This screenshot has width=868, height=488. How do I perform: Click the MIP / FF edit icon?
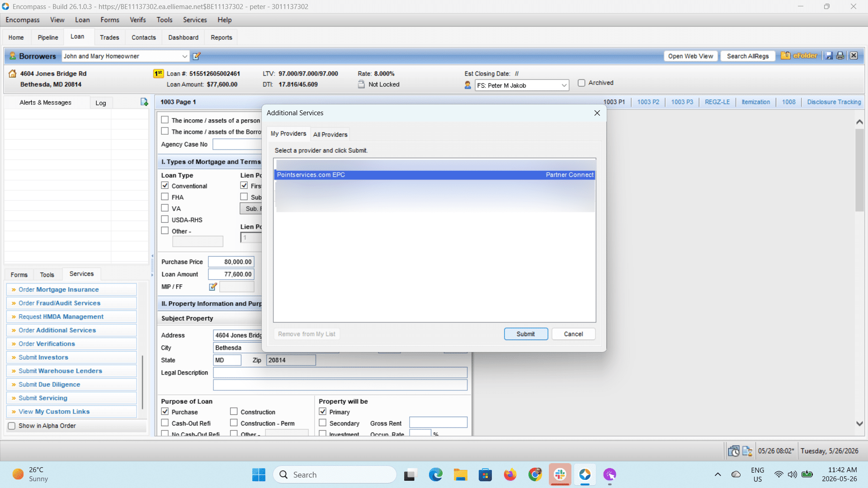pos(213,287)
